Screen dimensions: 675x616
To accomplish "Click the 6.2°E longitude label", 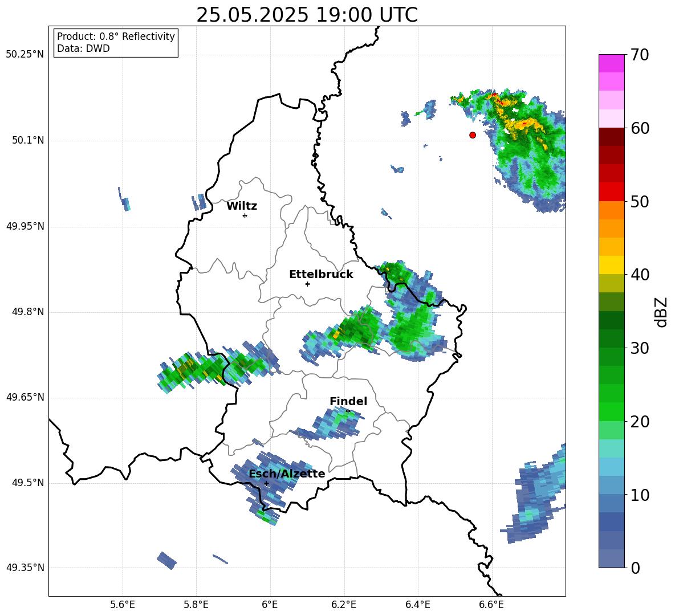I will click(344, 605).
